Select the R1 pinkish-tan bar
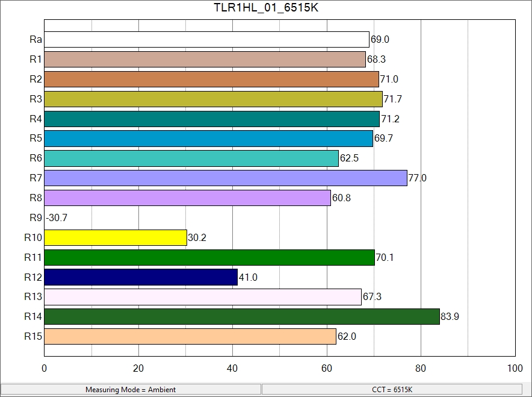 (x=205, y=60)
